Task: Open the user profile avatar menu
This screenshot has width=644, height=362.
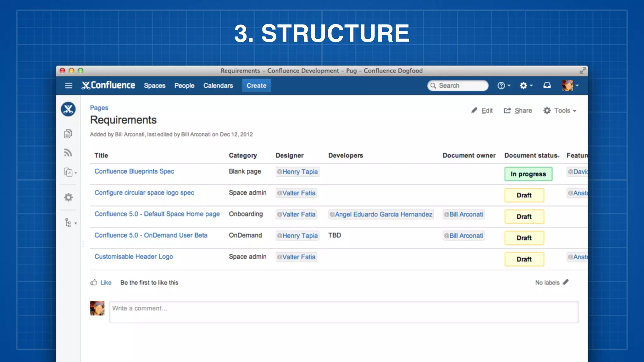Action: tap(570, 85)
